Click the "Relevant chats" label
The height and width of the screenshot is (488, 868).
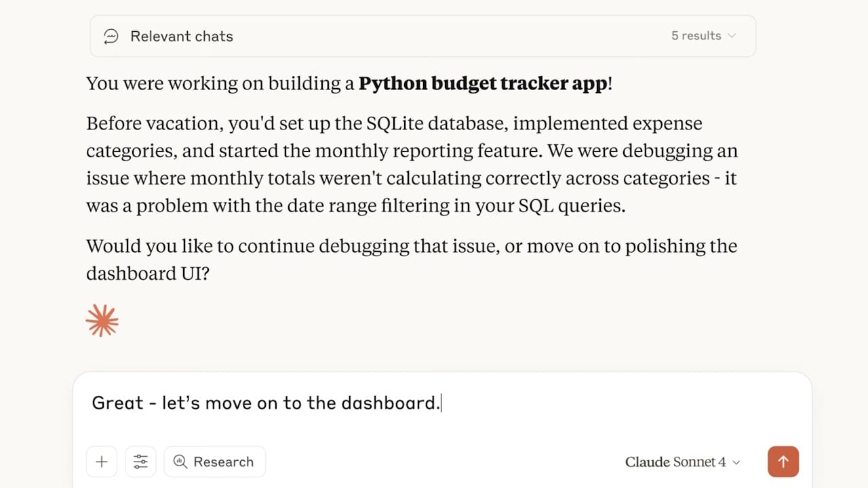[182, 36]
